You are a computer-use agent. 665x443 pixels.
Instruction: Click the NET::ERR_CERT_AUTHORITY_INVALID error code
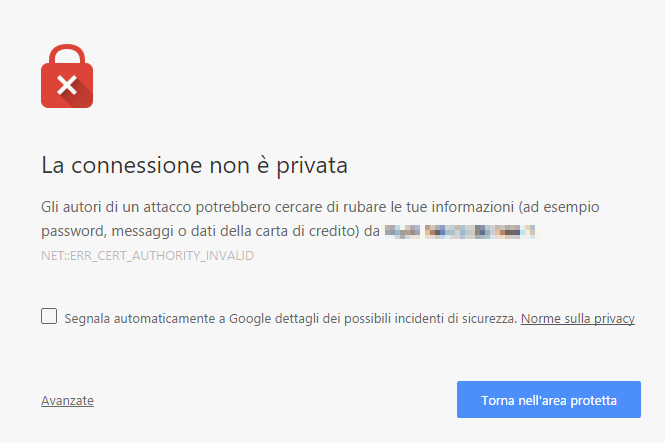148,256
